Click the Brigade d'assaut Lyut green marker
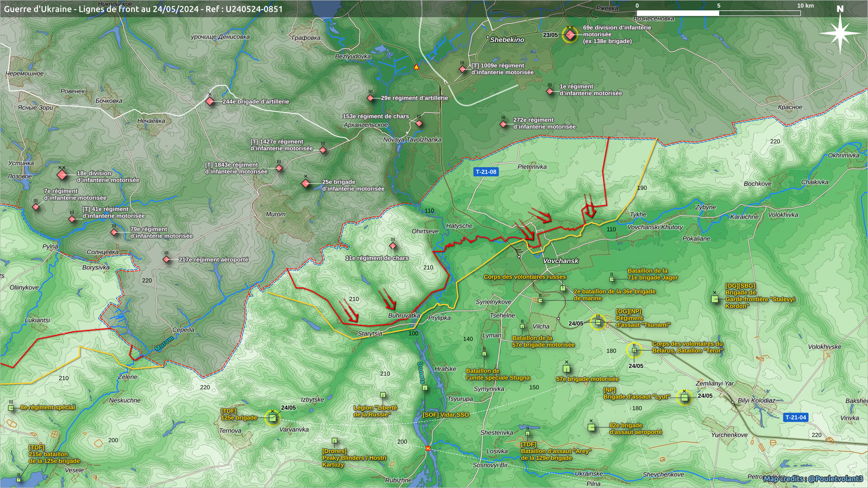Screen dimensions: 868x488 coord(684,397)
